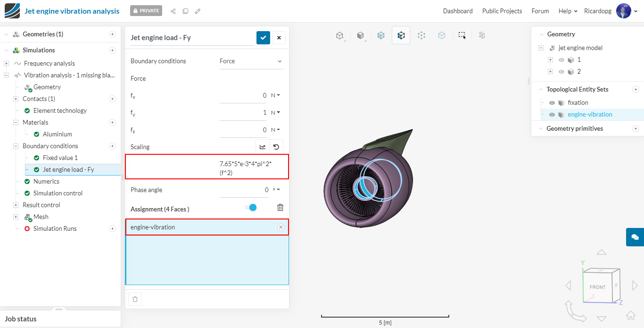Screen dimensions: 644x328
Task: Open the phase angle degree unit dropdown
Action: pos(276,190)
